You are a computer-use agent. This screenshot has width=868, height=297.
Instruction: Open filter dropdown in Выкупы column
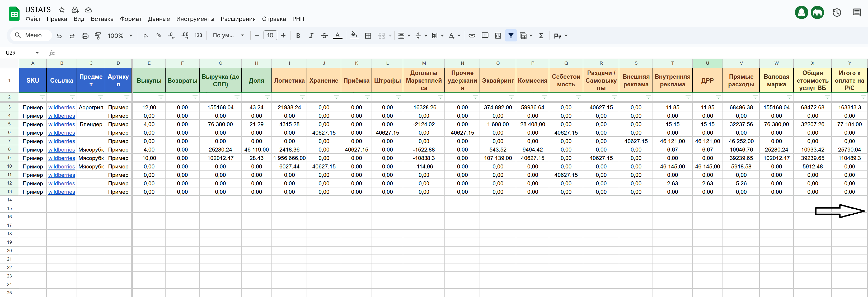pyautogui.click(x=161, y=97)
